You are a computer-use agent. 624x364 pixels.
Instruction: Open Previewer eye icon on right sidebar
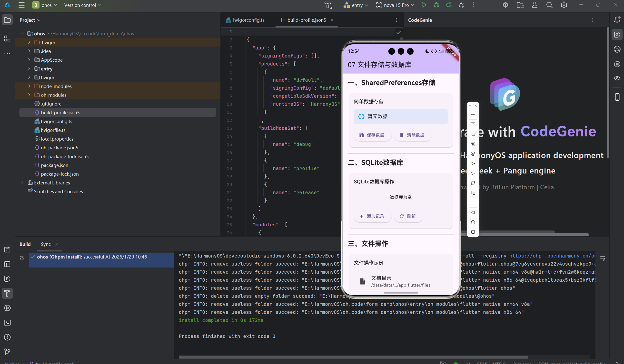point(617,78)
